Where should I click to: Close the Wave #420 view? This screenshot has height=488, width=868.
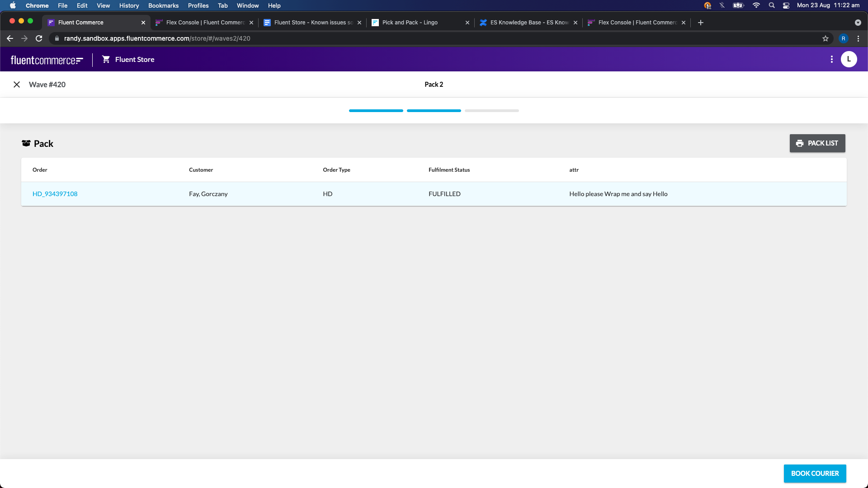click(x=17, y=84)
